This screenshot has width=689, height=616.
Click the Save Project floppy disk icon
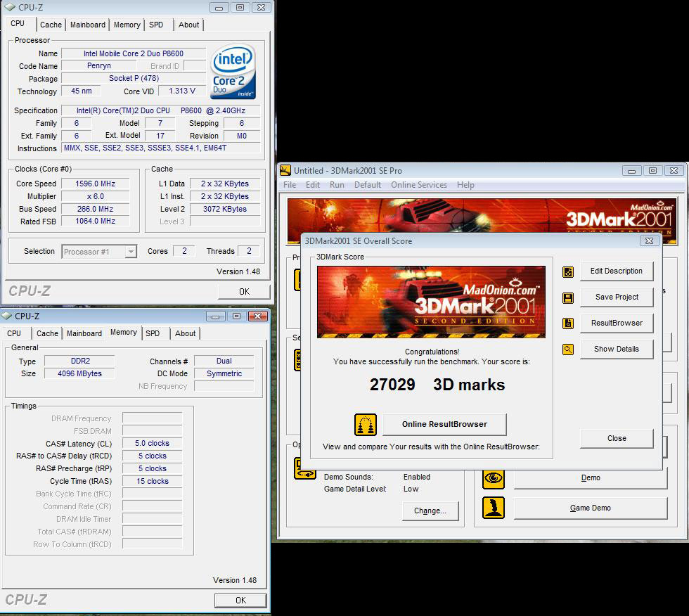click(x=568, y=298)
